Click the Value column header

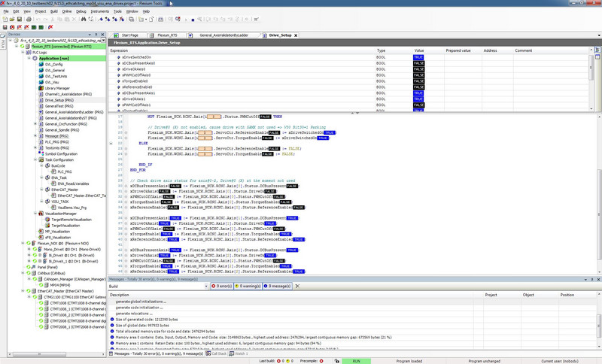coord(419,50)
